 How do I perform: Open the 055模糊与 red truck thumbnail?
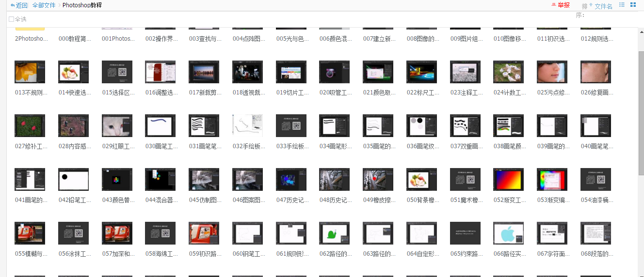30,233
